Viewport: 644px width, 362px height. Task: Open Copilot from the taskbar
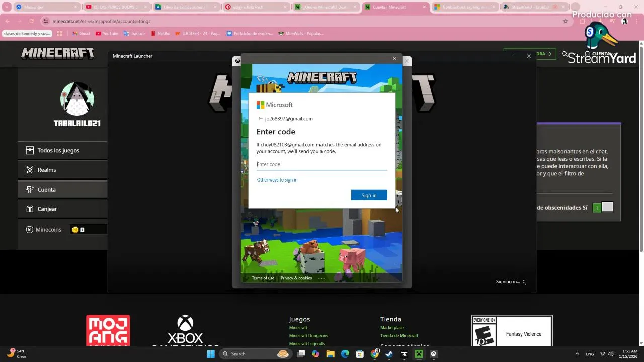[x=315, y=354]
